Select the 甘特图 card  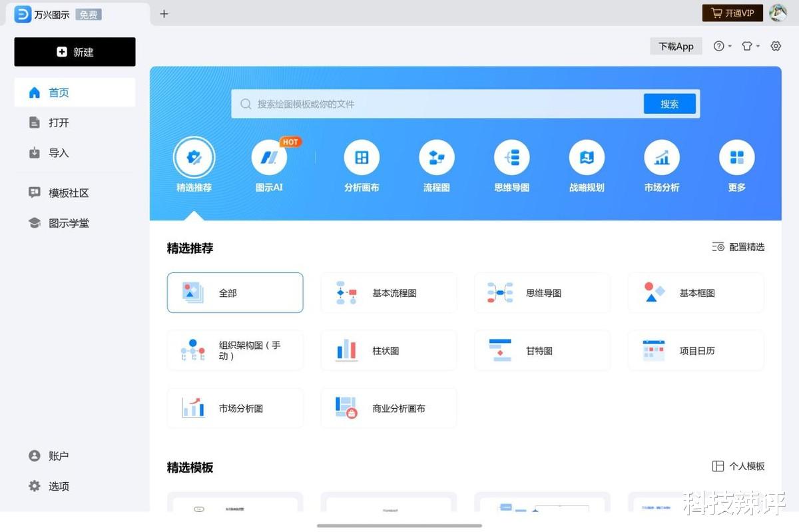click(x=542, y=350)
